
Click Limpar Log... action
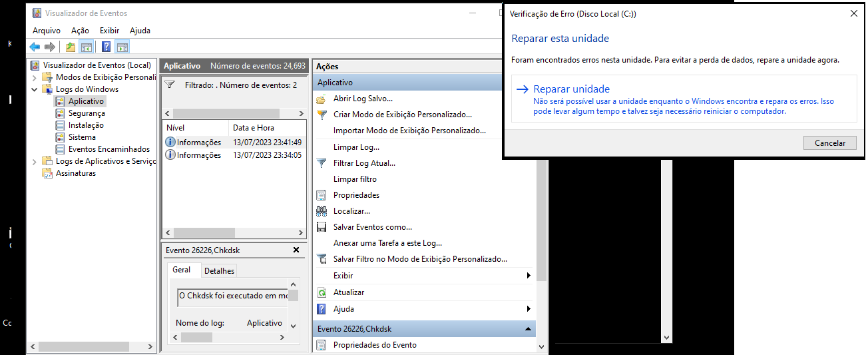coord(356,147)
